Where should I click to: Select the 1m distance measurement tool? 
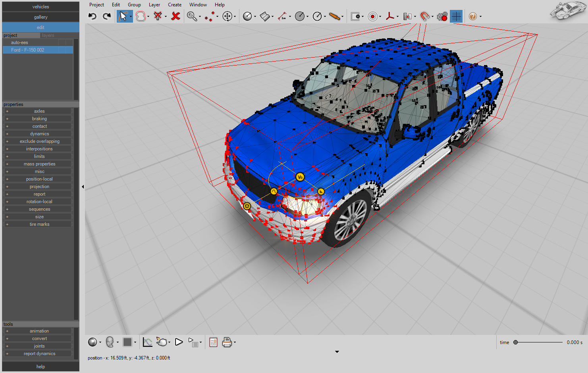[282, 16]
